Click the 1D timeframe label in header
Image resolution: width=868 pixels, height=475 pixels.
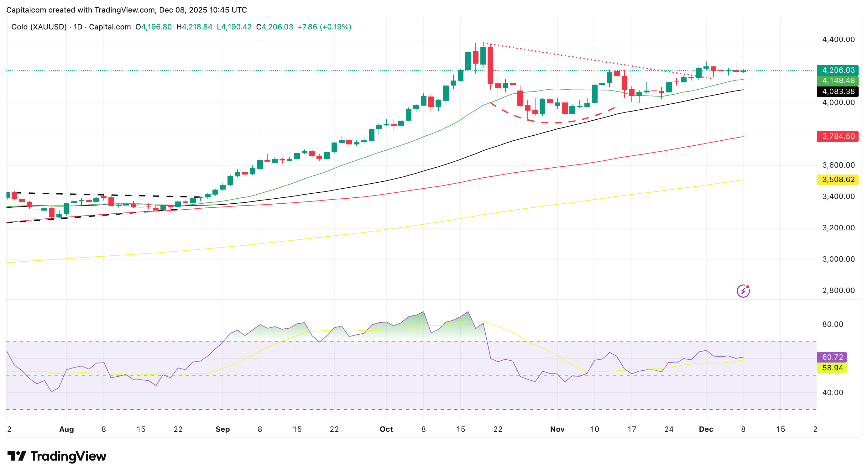(x=78, y=27)
